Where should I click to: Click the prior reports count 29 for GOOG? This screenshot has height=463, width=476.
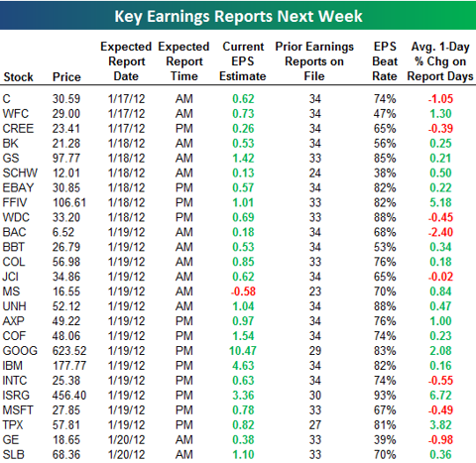315,351
